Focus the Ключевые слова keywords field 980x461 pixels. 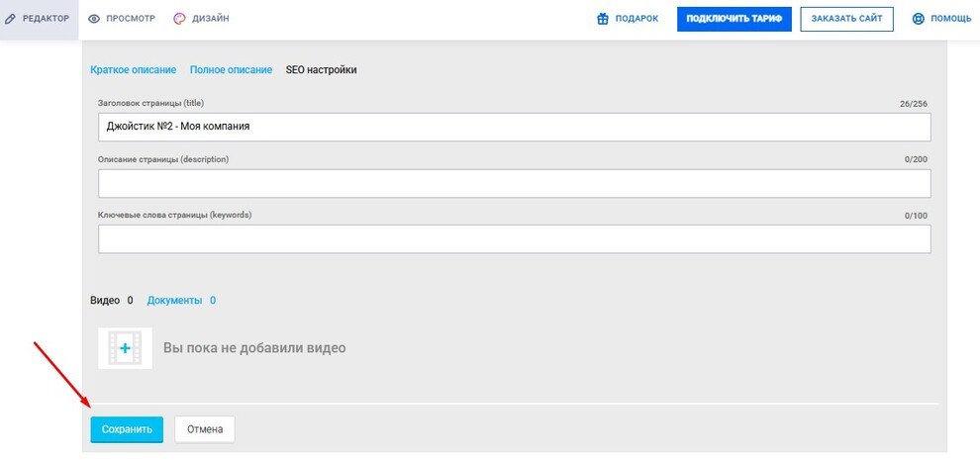tap(515, 239)
